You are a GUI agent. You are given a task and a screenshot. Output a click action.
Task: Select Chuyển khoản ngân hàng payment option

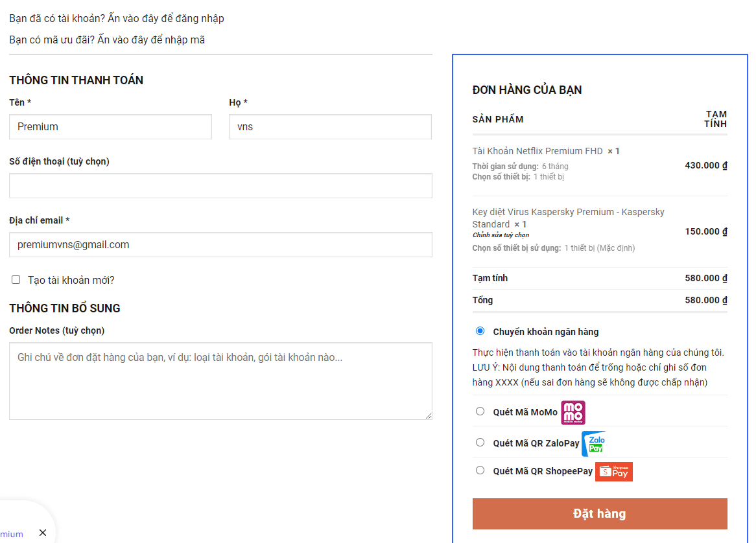point(480,331)
